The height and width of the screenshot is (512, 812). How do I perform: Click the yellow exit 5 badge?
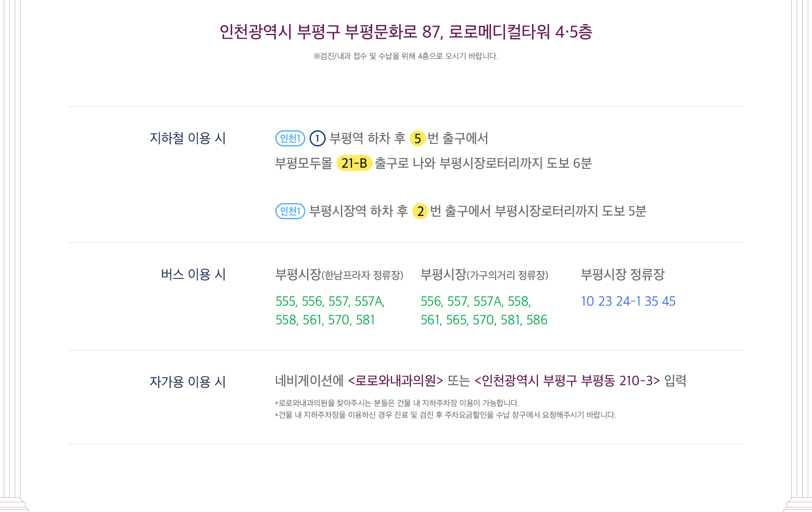tap(417, 138)
